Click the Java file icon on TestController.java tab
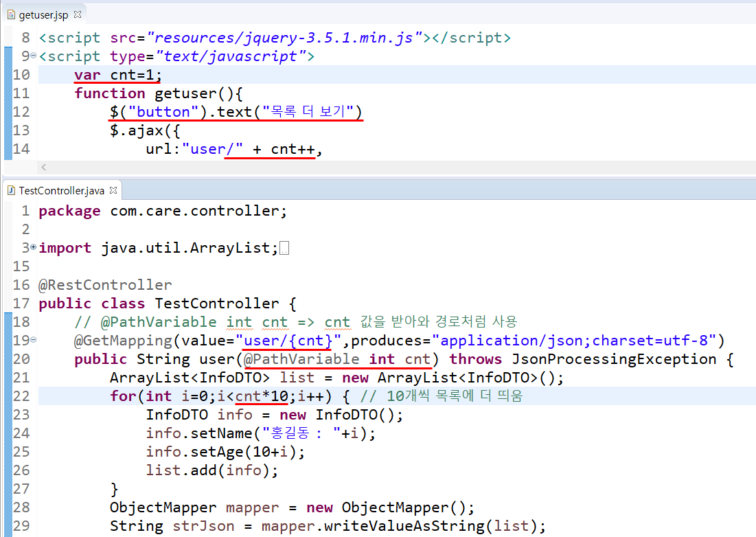This screenshot has height=537, width=756. [12, 191]
